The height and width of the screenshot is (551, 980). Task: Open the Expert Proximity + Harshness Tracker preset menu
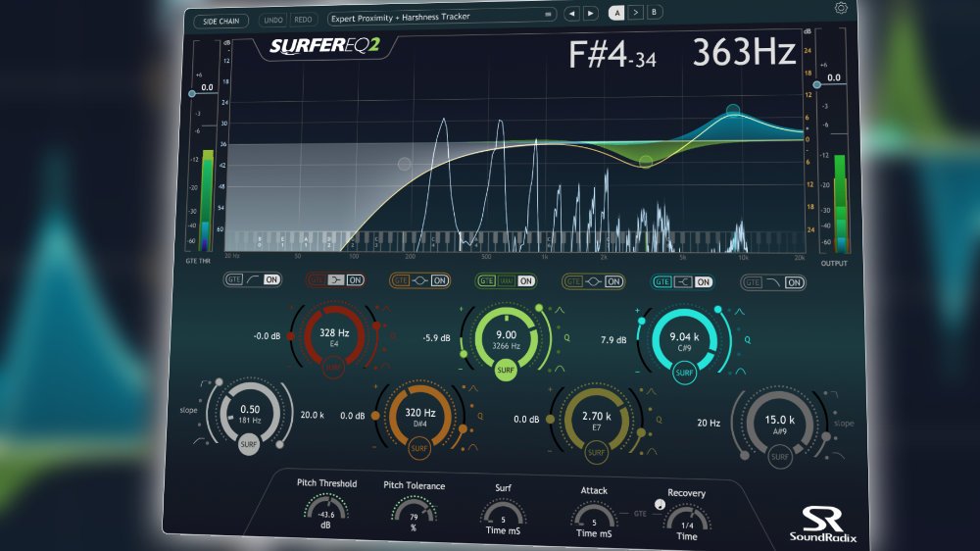(x=441, y=17)
